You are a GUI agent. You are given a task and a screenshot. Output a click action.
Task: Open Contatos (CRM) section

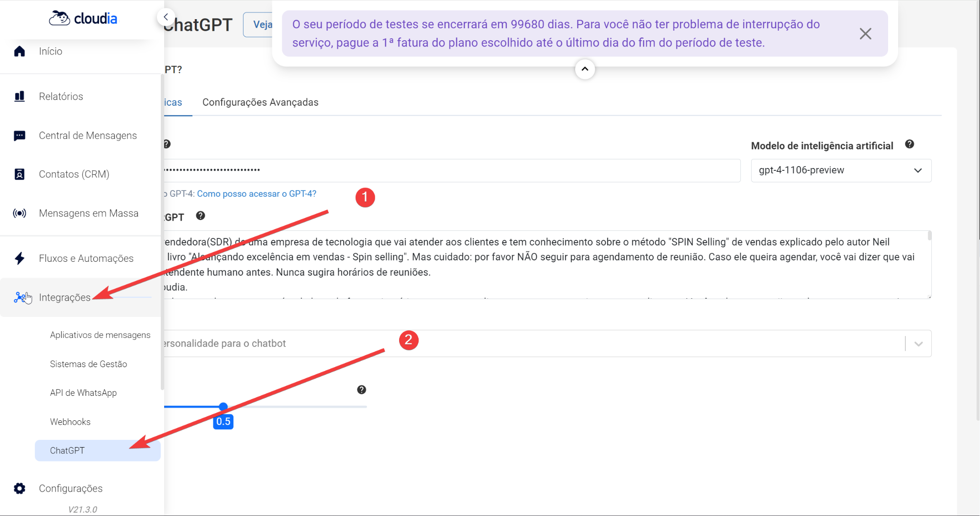pos(74,174)
